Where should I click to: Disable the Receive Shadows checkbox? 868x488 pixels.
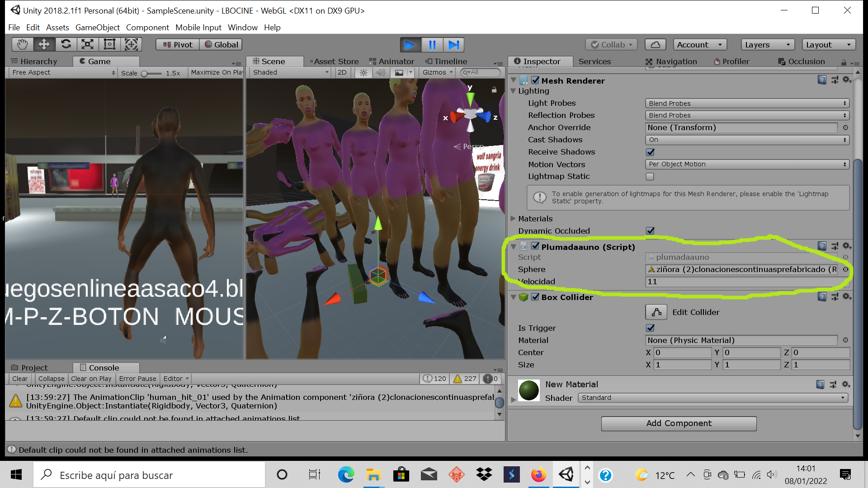[650, 152]
